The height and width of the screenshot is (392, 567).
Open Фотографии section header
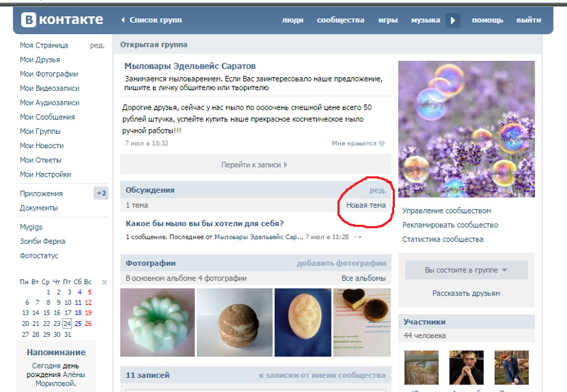point(150,263)
